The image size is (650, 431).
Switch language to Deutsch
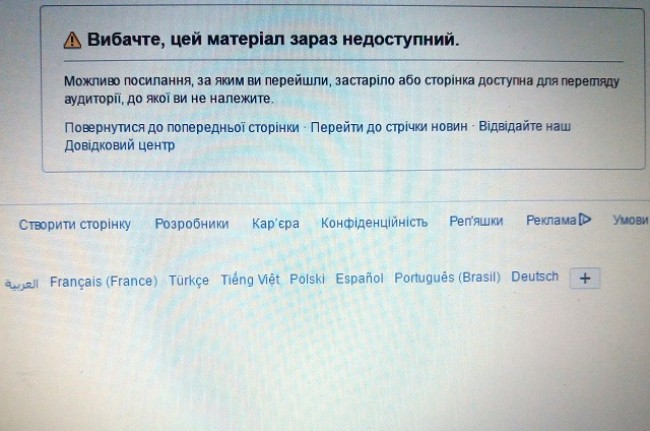535,276
